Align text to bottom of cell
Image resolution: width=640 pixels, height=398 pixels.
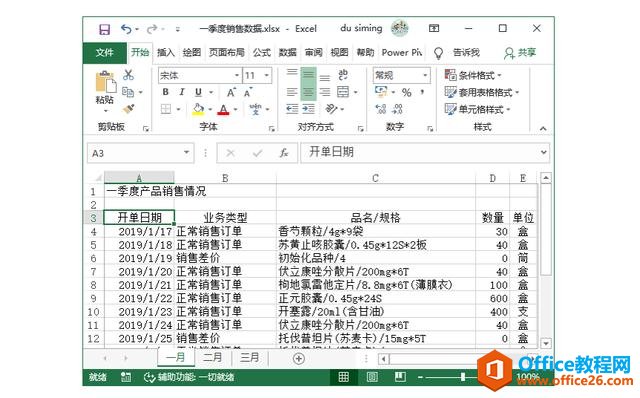click(325, 78)
